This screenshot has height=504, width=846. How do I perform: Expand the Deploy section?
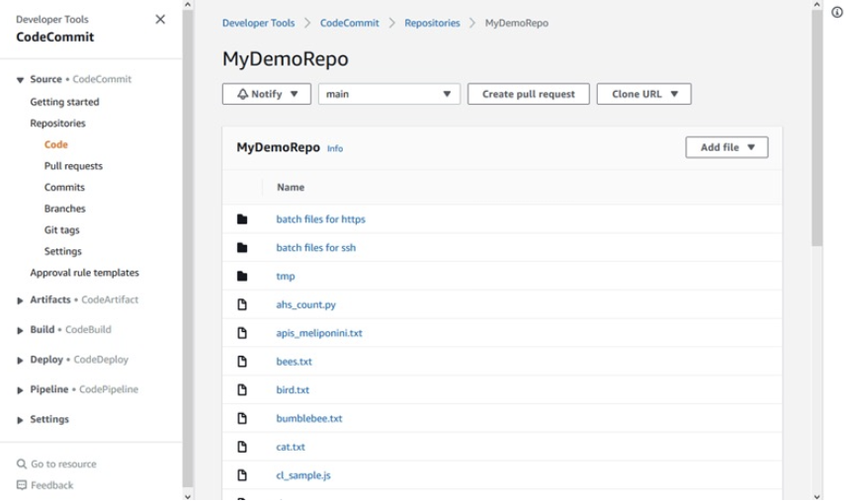click(x=20, y=361)
